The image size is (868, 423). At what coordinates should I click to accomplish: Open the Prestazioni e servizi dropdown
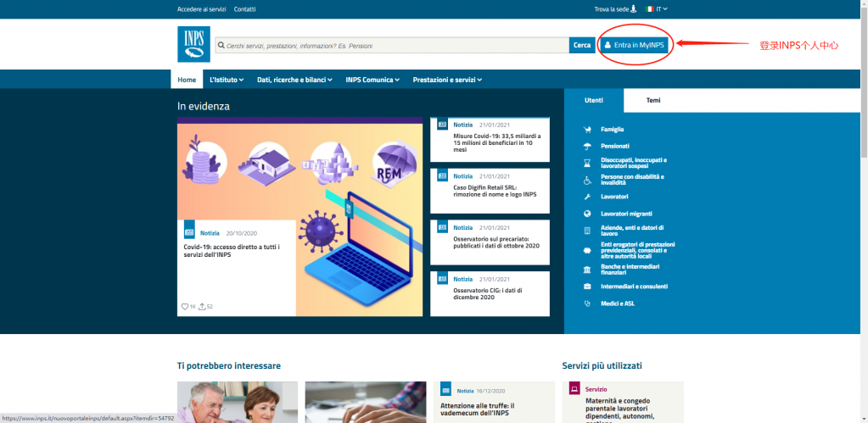[447, 80]
